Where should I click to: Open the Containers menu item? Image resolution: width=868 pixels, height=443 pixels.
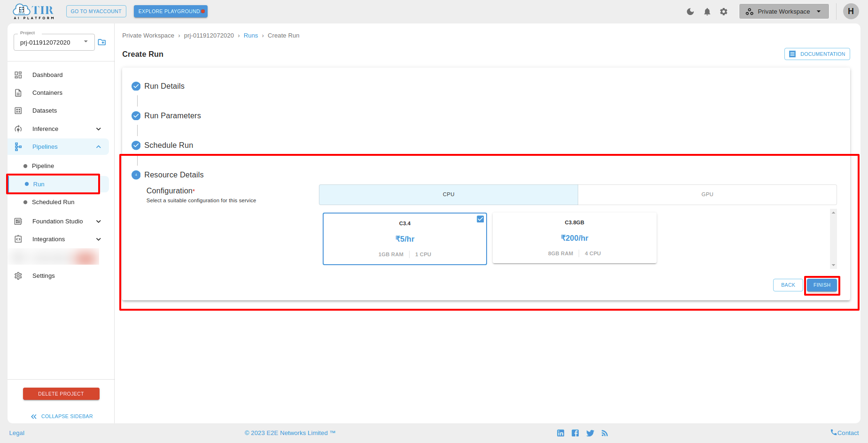pyautogui.click(x=47, y=93)
